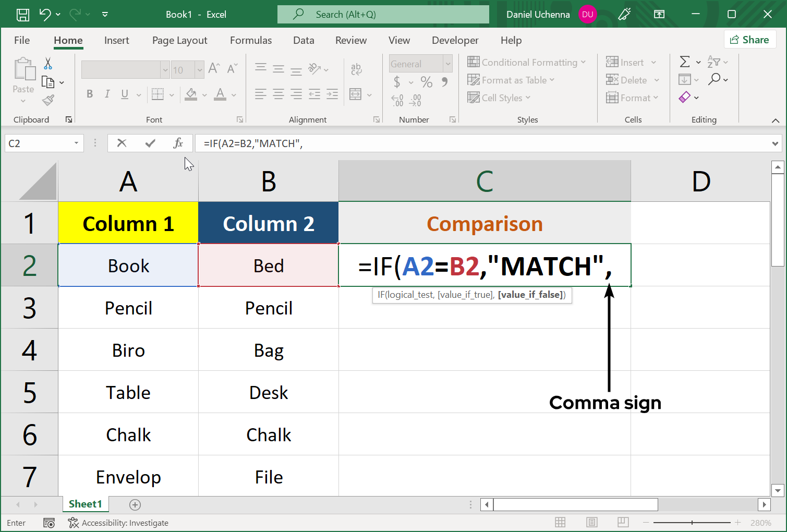The height and width of the screenshot is (532, 787).
Task: Select the Sheet1 tab
Action: click(85, 504)
